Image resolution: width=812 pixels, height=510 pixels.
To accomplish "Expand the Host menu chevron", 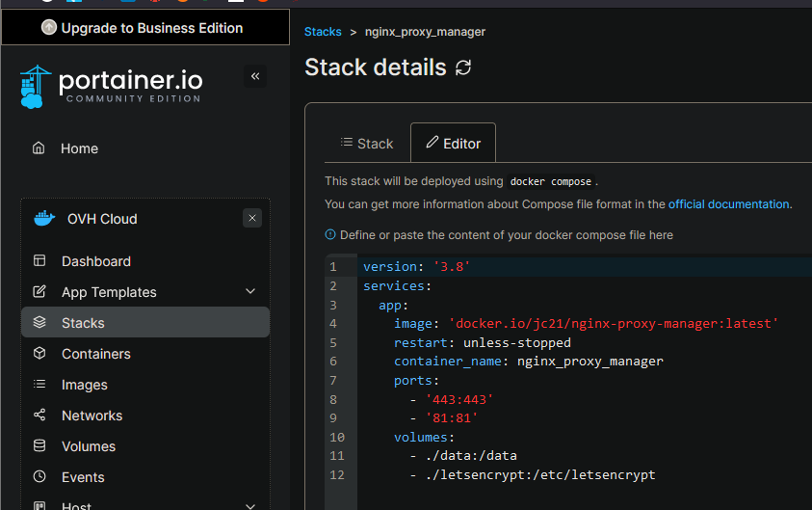I will click(250, 506).
